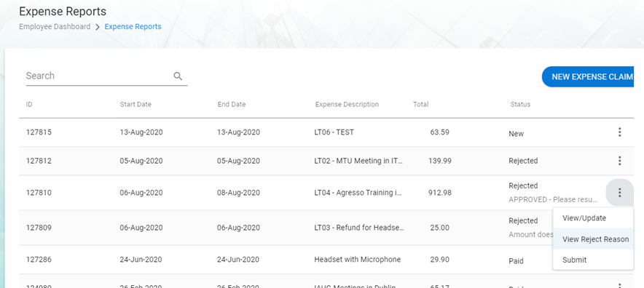Click the total amount 139.99
The image size is (644, 288).
click(439, 161)
